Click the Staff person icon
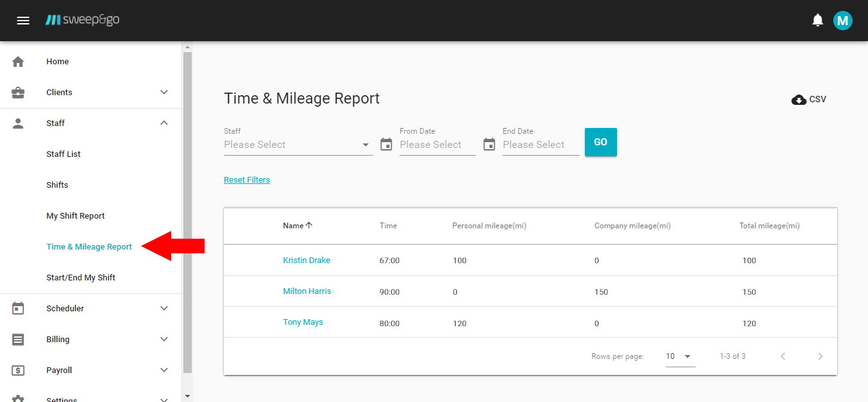The height and width of the screenshot is (402, 868). (x=17, y=122)
